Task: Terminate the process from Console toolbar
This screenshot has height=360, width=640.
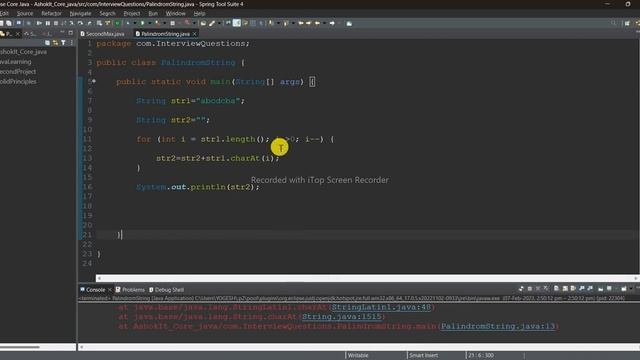Action: [529, 289]
